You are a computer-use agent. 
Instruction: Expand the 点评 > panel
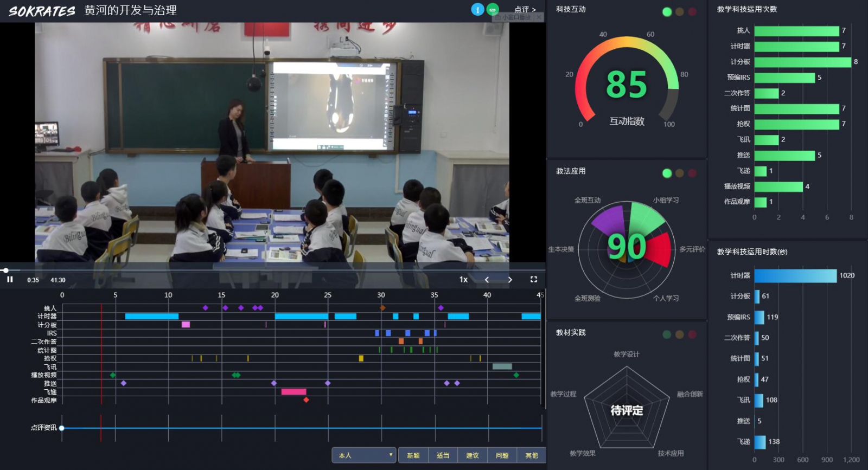coord(525,9)
